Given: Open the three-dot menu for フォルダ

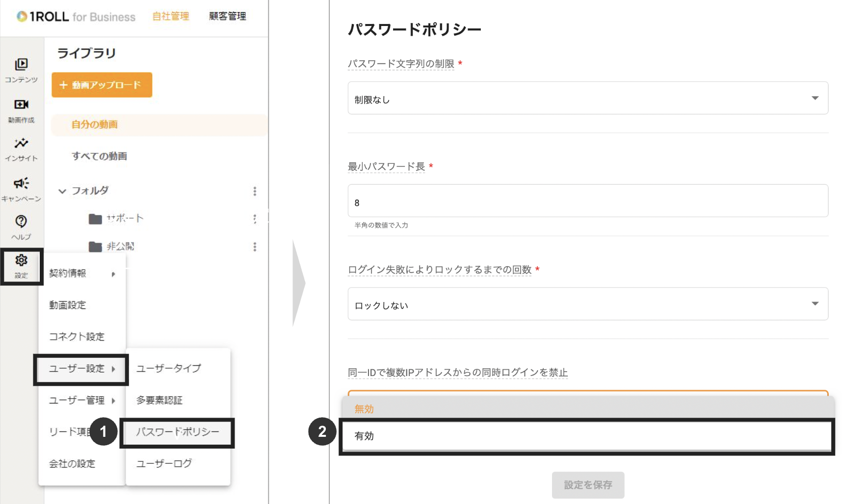Looking at the screenshot, I should pyautogui.click(x=255, y=191).
